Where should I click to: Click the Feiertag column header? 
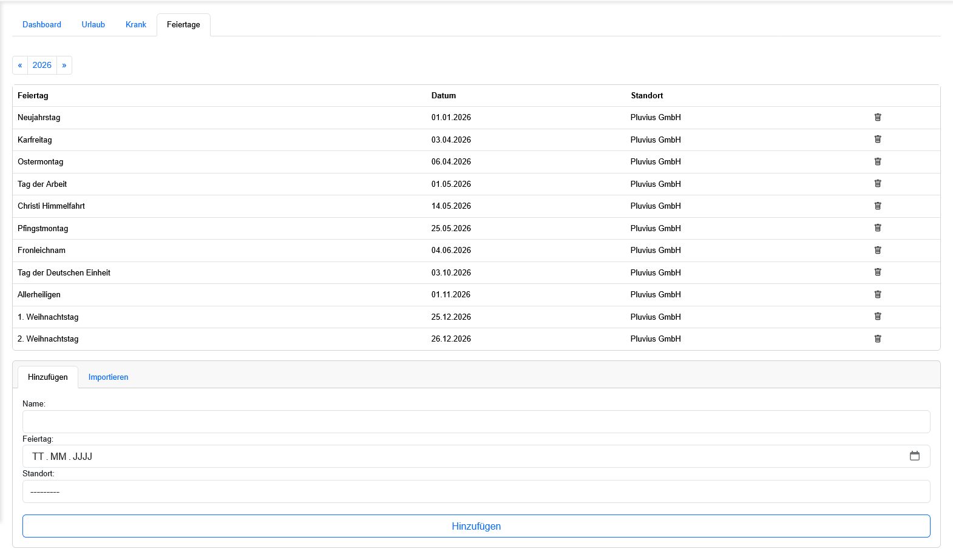click(33, 95)
